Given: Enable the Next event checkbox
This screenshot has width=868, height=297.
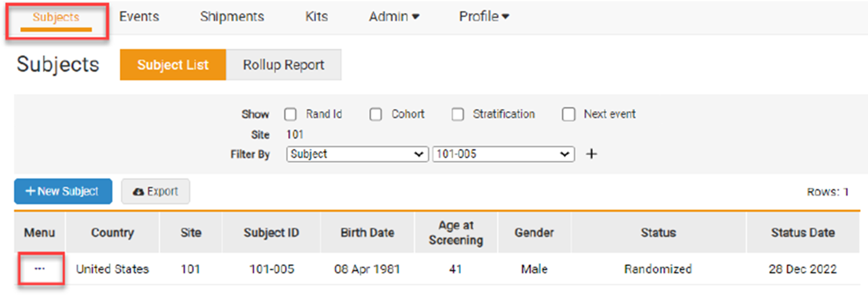Looking at the screenshot, I should point(568,114).
